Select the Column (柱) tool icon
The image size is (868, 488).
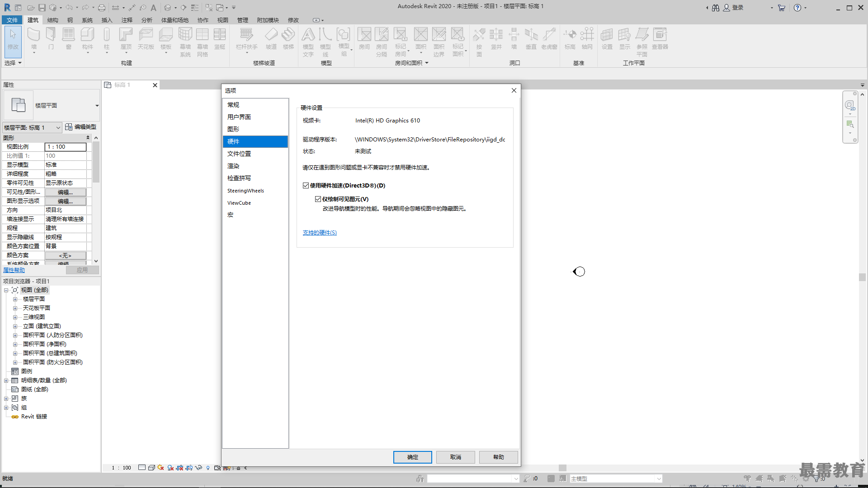click(x=107, y=35)
